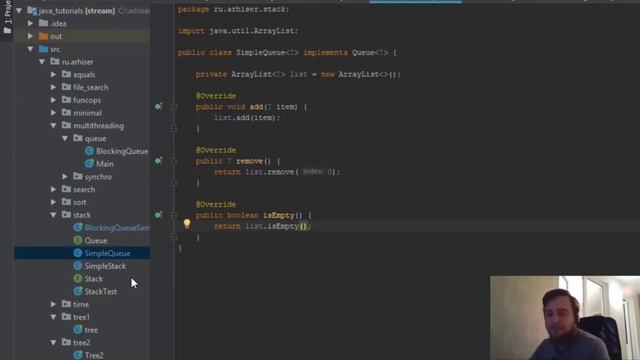Click the Stack interface icon
The image size is (640, 360).
point(78,279)
